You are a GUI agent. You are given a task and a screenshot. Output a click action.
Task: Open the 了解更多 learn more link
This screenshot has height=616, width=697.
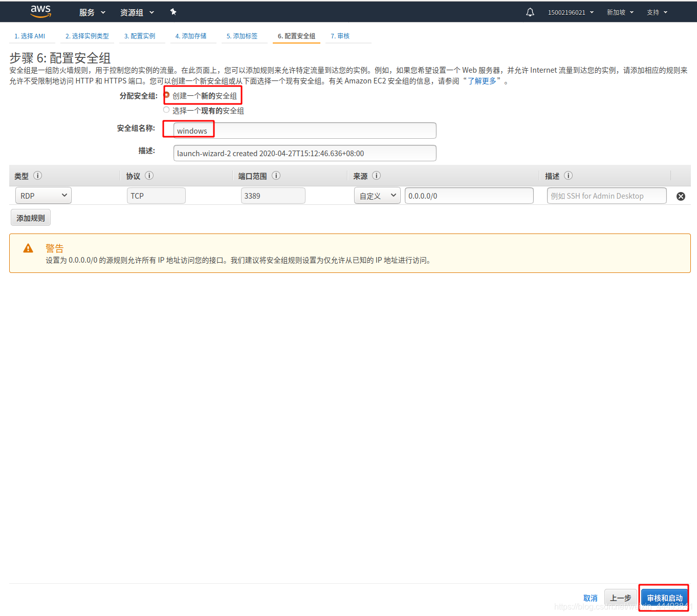(x=482, y=81)
